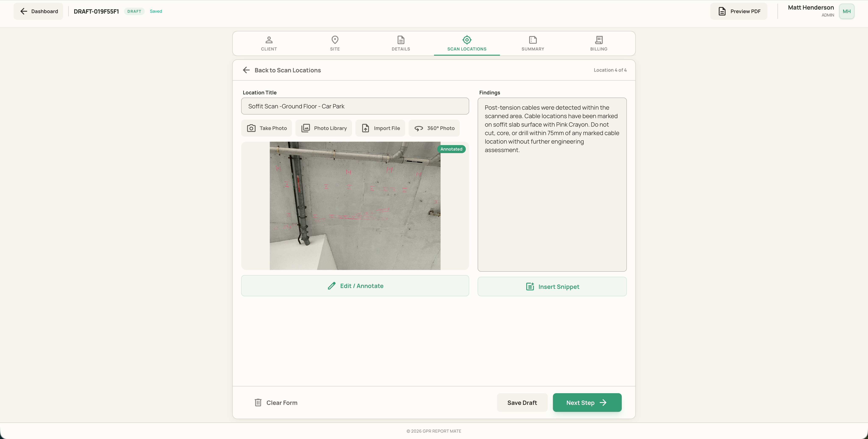The image size is (868, 439).
Task: Click the annotated car park photo thumbnail
Action: click(355, 206)
